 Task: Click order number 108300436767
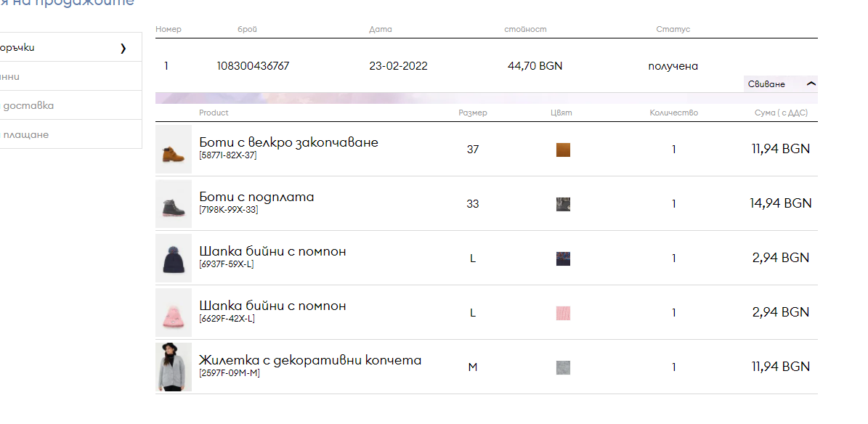(x=253, y=66)
